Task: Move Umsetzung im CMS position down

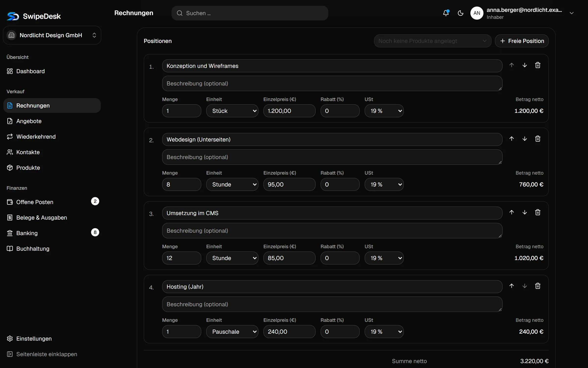Action: 525,212
